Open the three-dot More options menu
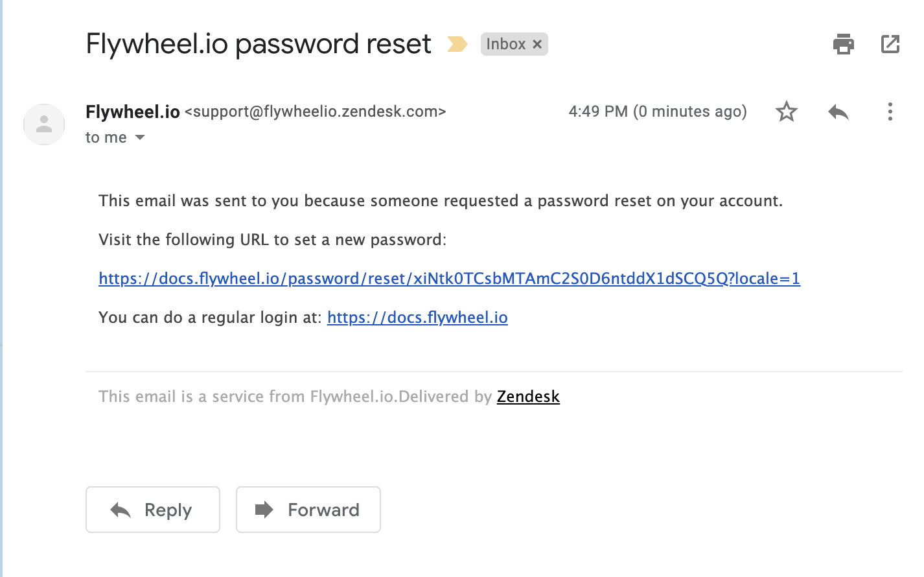 coord(890,112)
